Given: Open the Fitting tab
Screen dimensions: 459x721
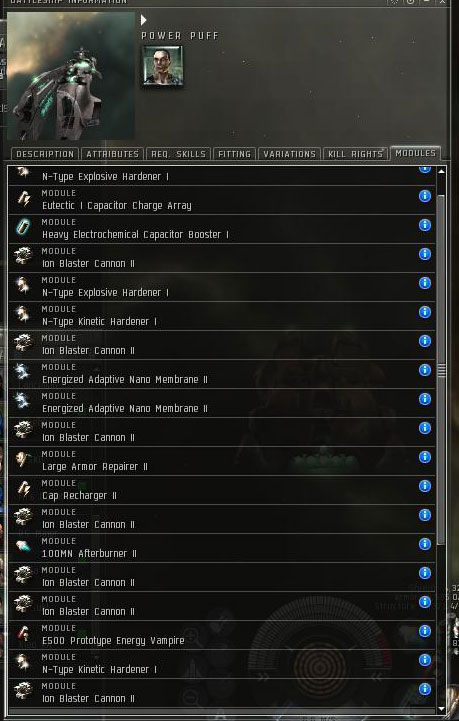Looking at the screenshot, I should 235,154.
